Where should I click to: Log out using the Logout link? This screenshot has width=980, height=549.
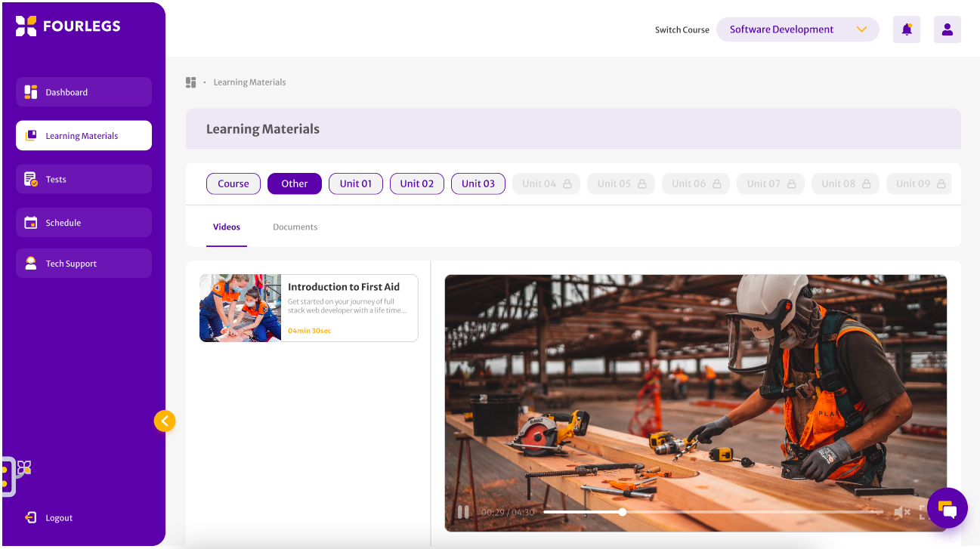click(58, 518)
